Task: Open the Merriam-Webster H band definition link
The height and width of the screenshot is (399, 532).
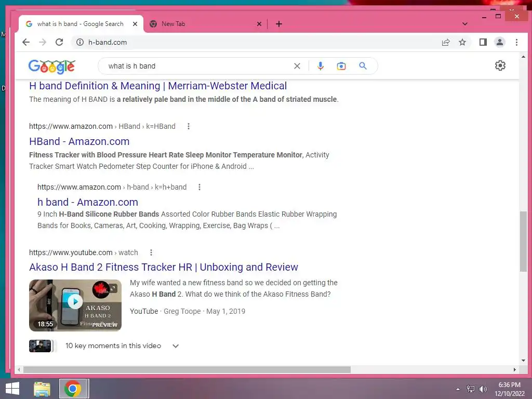Action: [158, 86]
